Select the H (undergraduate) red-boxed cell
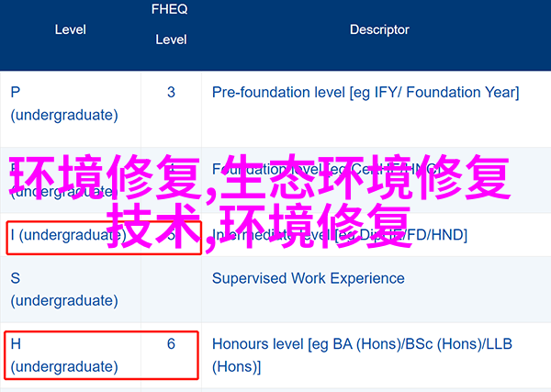This screenshot has height=392, width=551. click(101, 355)
